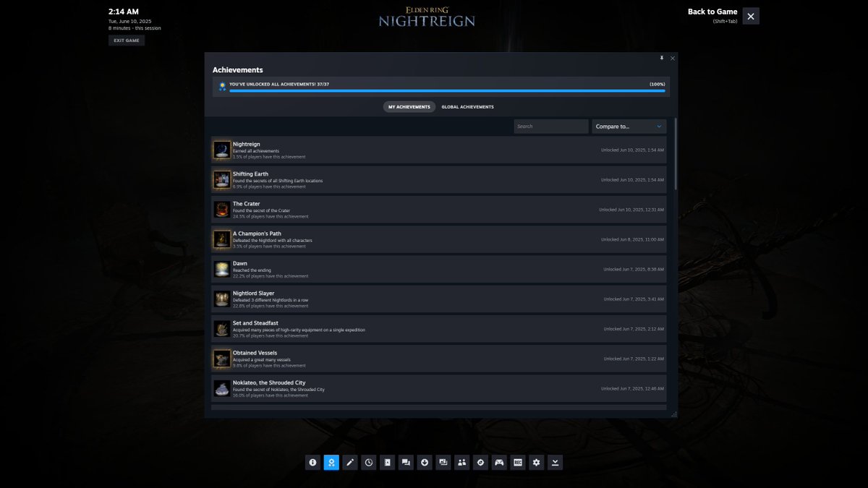The width and height of the screenshot is (868, 488).
Task: Click The Crater achievement icon
Action: [222, 210]
